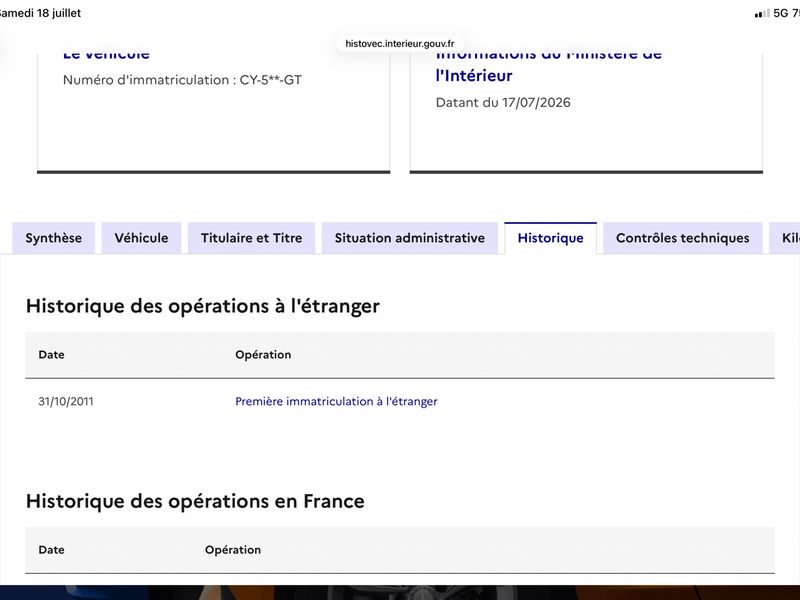The image size is (800, 600).
Task: Click Date header in étranger operations table
Action: [x=52, y=355]
